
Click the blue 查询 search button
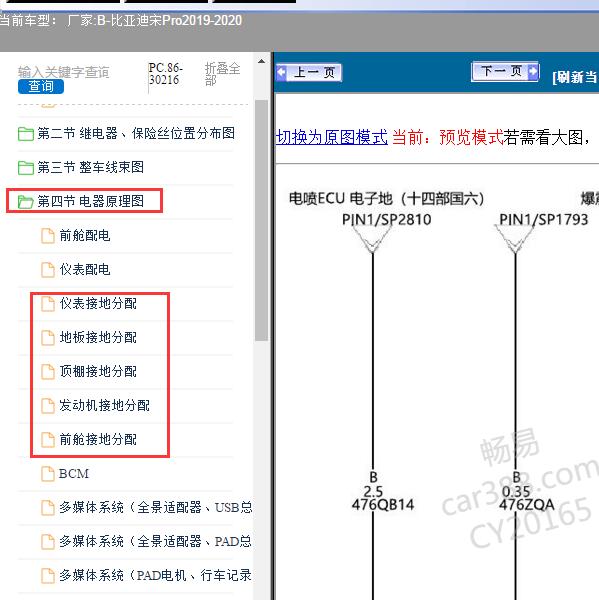(41, 86)
